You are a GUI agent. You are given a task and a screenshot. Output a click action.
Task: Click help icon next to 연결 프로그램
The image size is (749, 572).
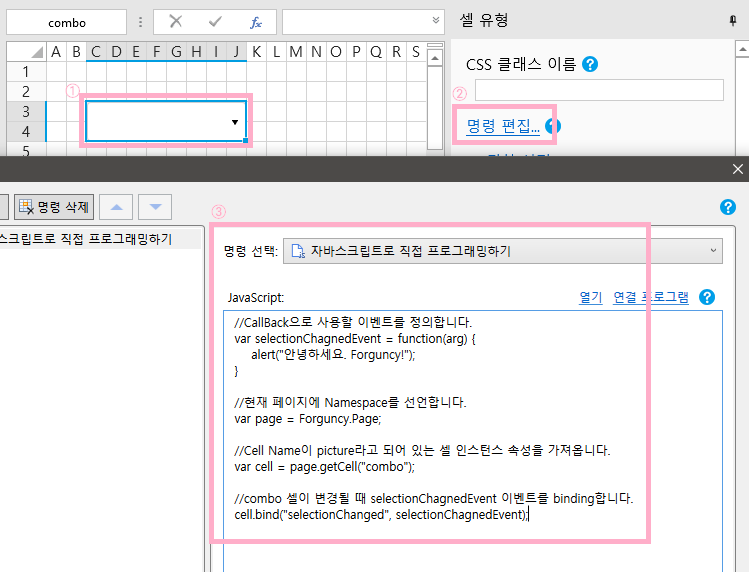707,297
